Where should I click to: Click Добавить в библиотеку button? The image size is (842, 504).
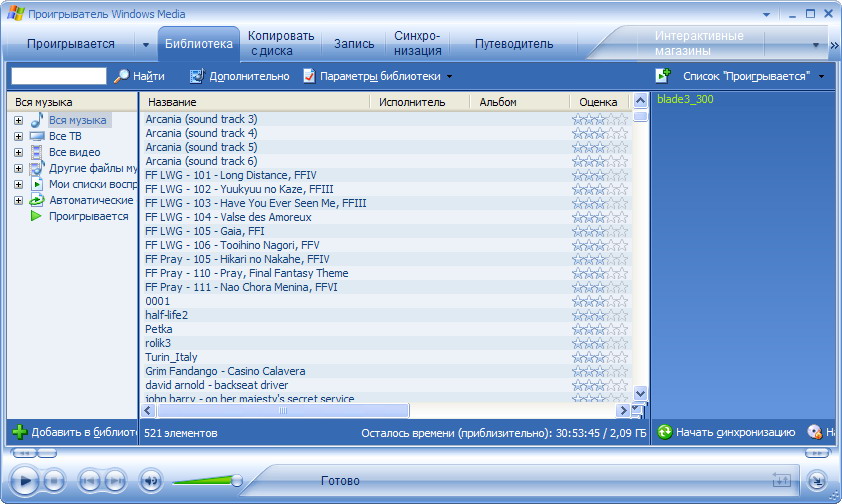click(74, 432)
